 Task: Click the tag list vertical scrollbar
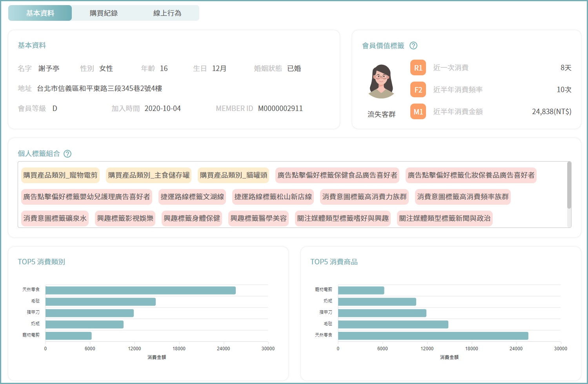[569, 185]
